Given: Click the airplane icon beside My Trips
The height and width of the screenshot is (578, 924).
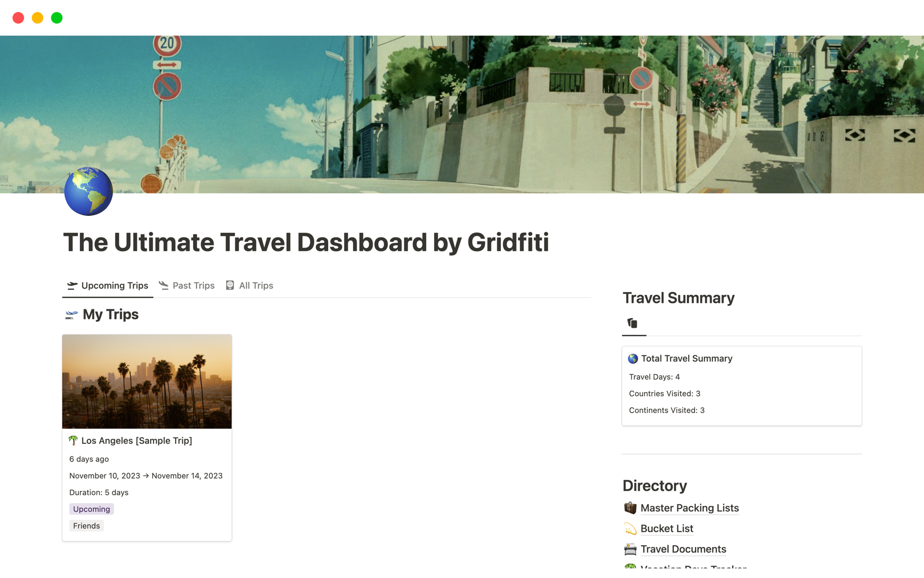Looking at the screenshot, I should [71, 315].
